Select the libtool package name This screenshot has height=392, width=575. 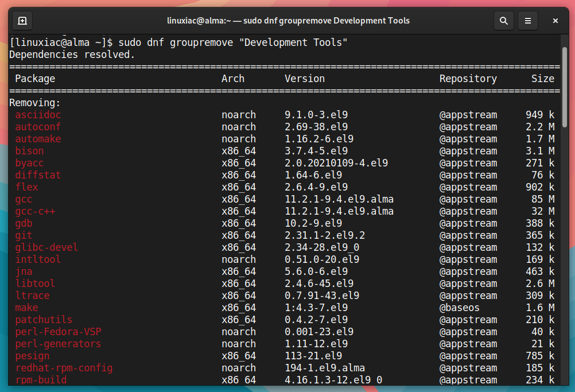tap(35, 284)
